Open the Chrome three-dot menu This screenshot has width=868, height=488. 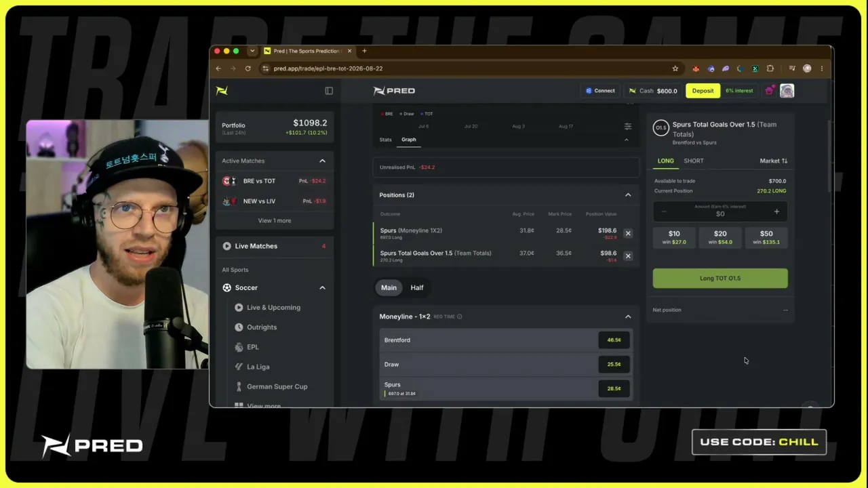[822, 68]
